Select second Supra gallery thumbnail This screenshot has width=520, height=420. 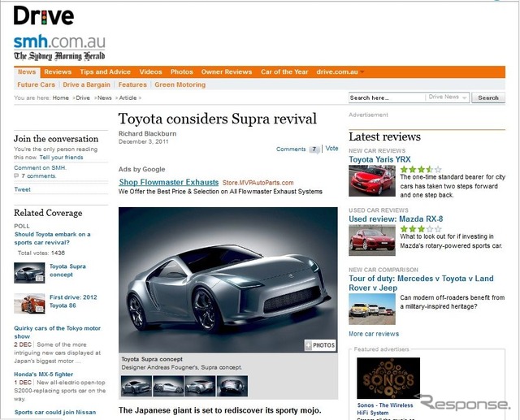coord(168,386)
